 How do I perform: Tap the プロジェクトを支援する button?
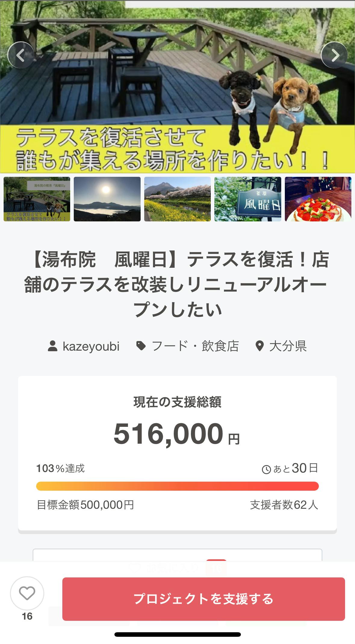tap(204, 599)
